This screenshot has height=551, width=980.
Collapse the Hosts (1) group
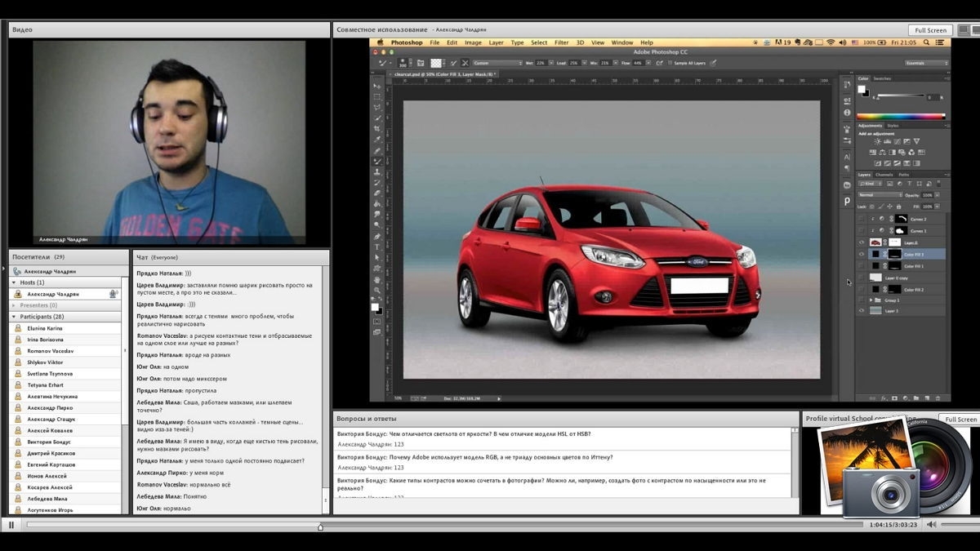tap(13, 282)
